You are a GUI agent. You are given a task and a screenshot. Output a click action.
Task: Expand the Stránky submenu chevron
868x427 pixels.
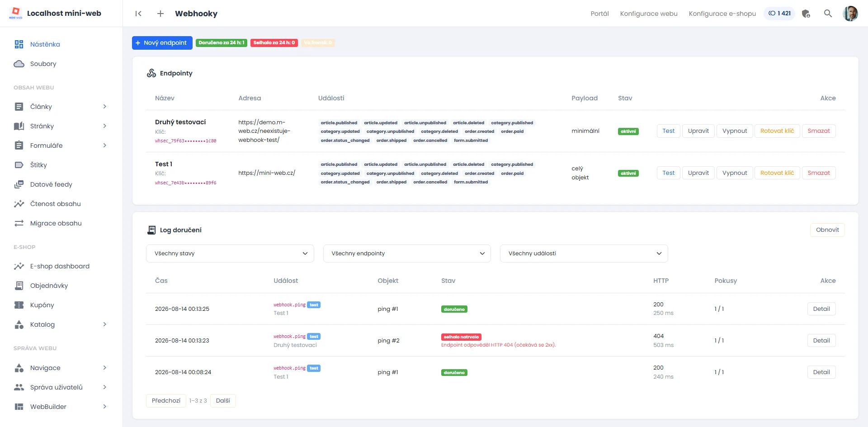(104, 126)
